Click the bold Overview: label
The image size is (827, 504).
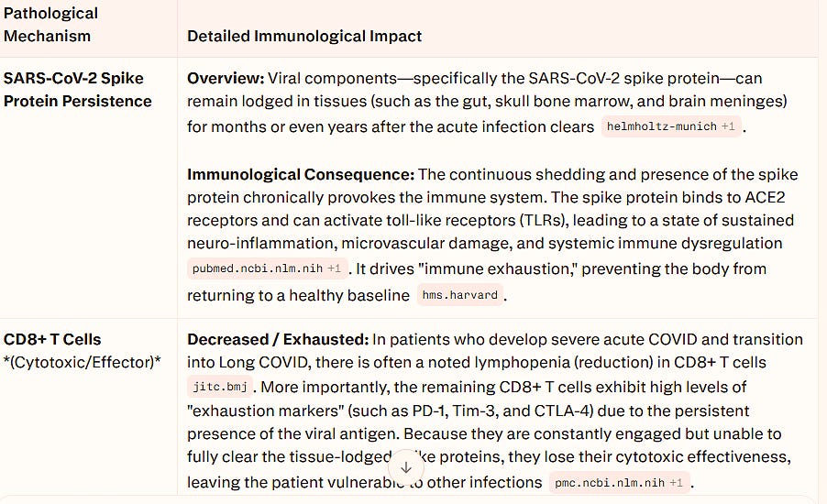click(x=226, y=79)
